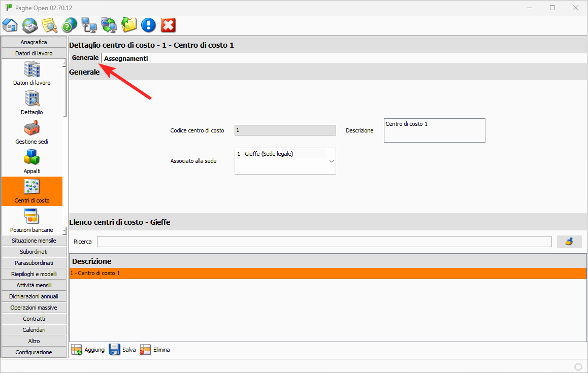The height and width of the screenshot is (373, 588).
Task: Open Appalti section in sidebar
Action: click(32, 162)
